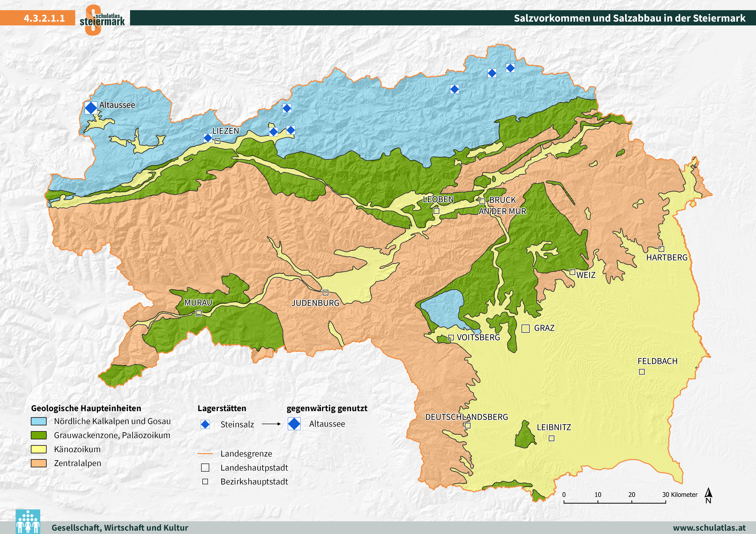Select the Altaussee salt deposit marker
This screenshot has height=534, width=756.
click(91, 108)
